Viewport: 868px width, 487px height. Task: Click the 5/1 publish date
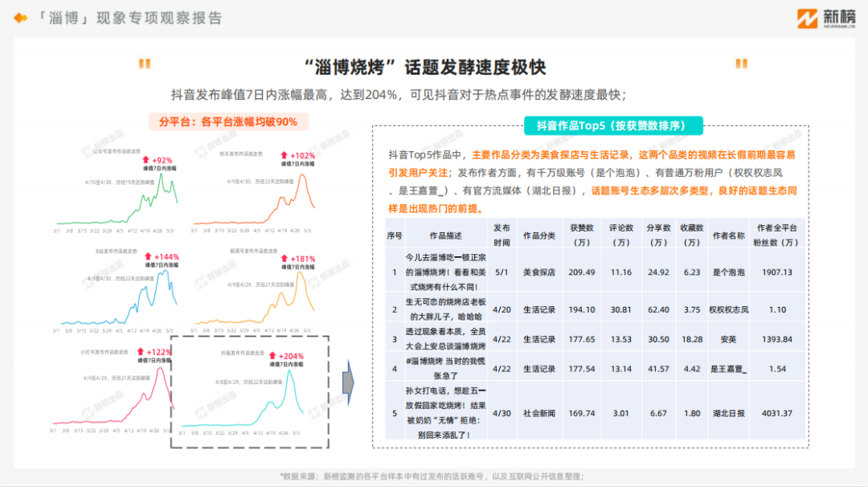pos(502,272)
